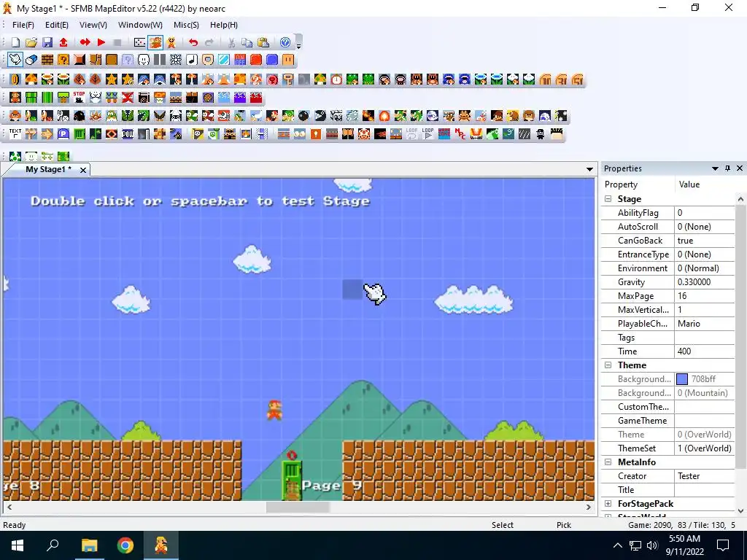
Task: Select the gold coin item
Action: pos(15,79)
